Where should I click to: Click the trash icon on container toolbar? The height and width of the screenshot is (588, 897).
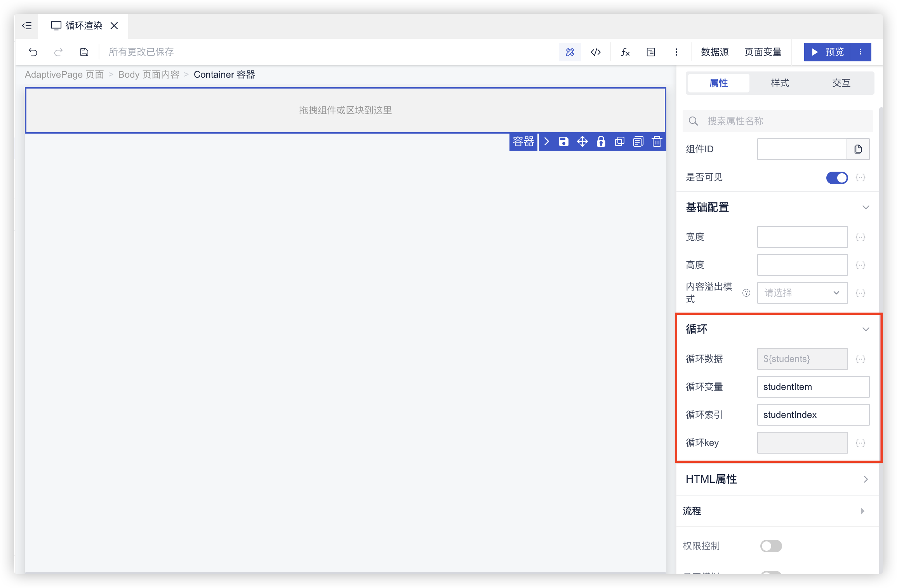tap(657, 141)
